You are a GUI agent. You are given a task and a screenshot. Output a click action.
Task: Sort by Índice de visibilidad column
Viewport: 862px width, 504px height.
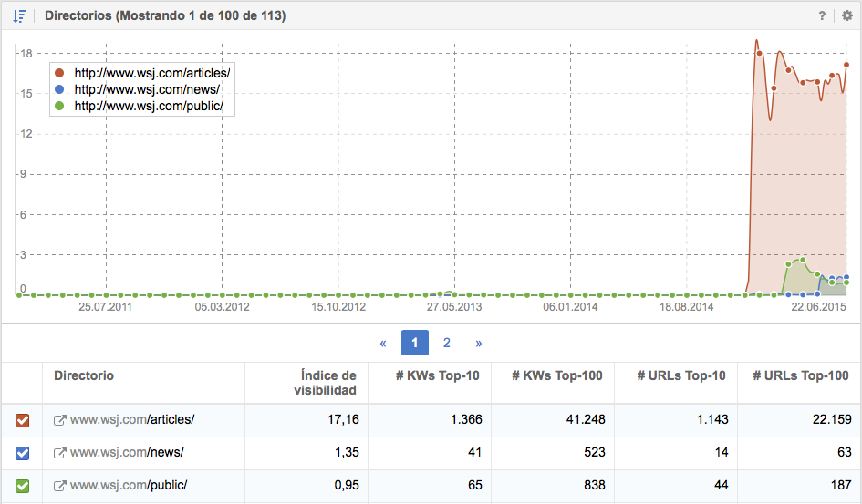pos(328,383)
